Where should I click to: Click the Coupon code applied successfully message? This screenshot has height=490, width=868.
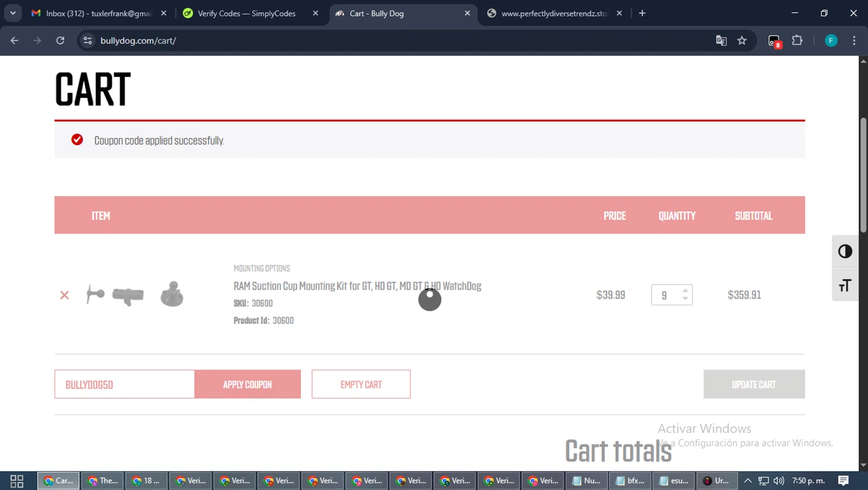click(x=159, y=141)
